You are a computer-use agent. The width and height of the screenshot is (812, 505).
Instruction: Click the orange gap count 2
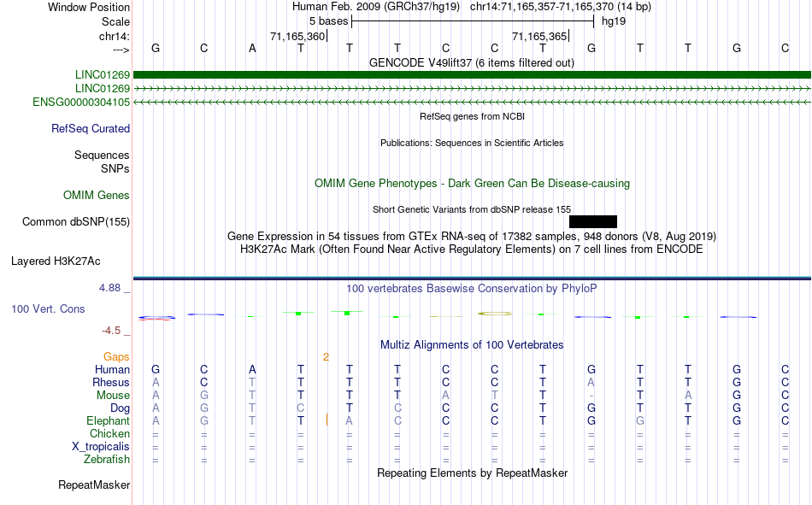pyautogui.click(x=326, y=357)
